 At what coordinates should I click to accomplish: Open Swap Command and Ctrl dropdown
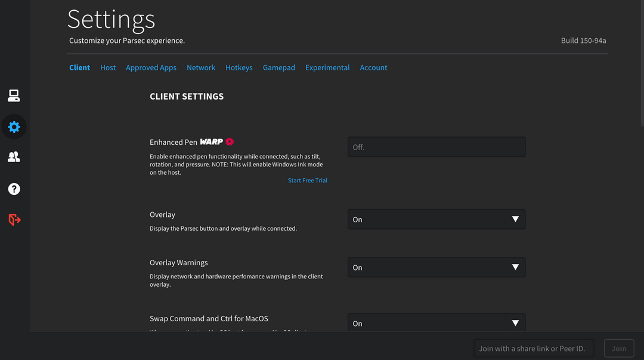point(436,322)
